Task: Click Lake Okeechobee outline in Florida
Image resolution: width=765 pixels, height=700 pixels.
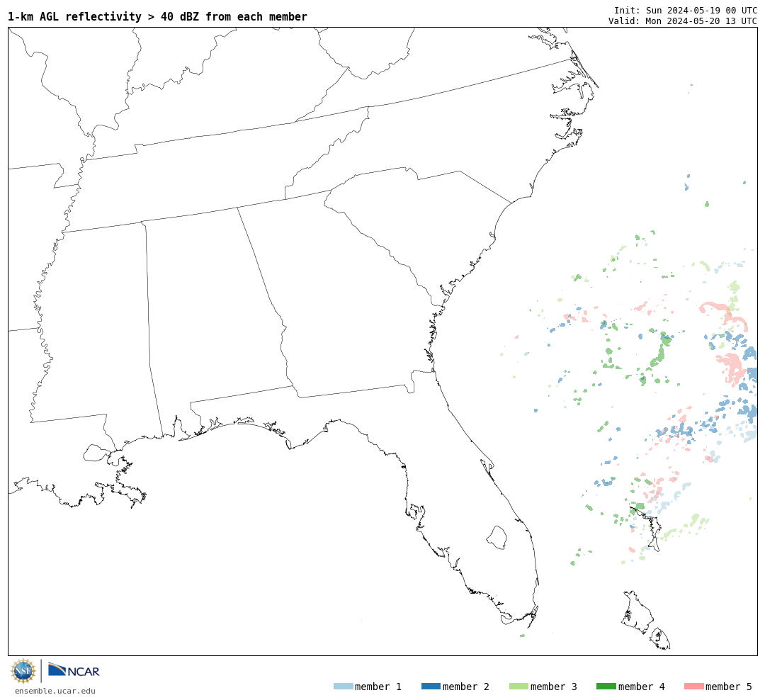Action: [497, 538]
